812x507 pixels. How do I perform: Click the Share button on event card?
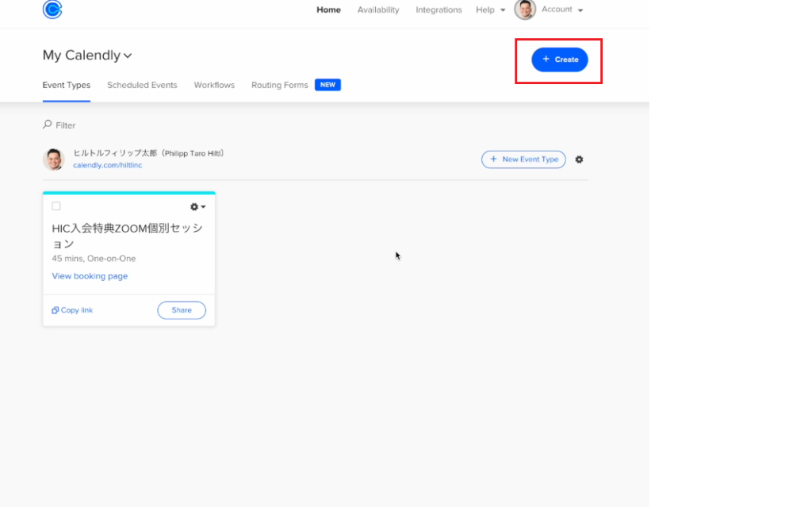(x=182, y=310)
